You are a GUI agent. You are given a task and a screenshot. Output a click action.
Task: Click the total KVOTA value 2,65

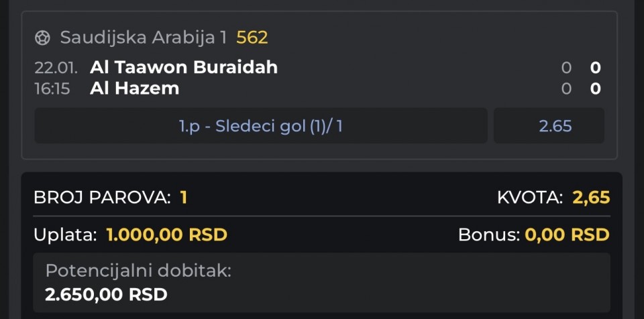pos(591,198)
